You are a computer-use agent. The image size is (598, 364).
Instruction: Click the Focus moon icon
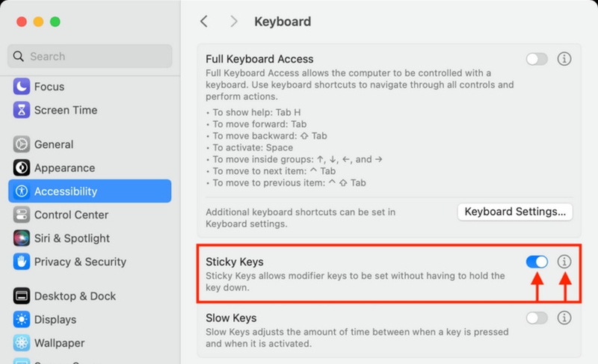(x=22, y=86)
